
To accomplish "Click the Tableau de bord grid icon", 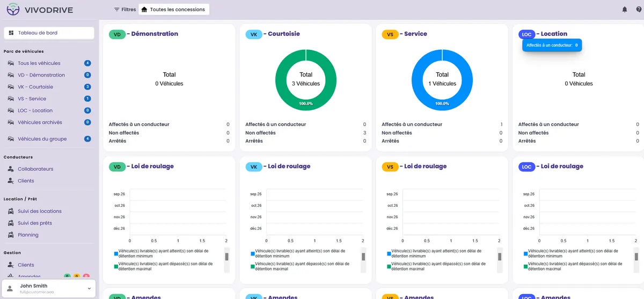I will [11, 33].
